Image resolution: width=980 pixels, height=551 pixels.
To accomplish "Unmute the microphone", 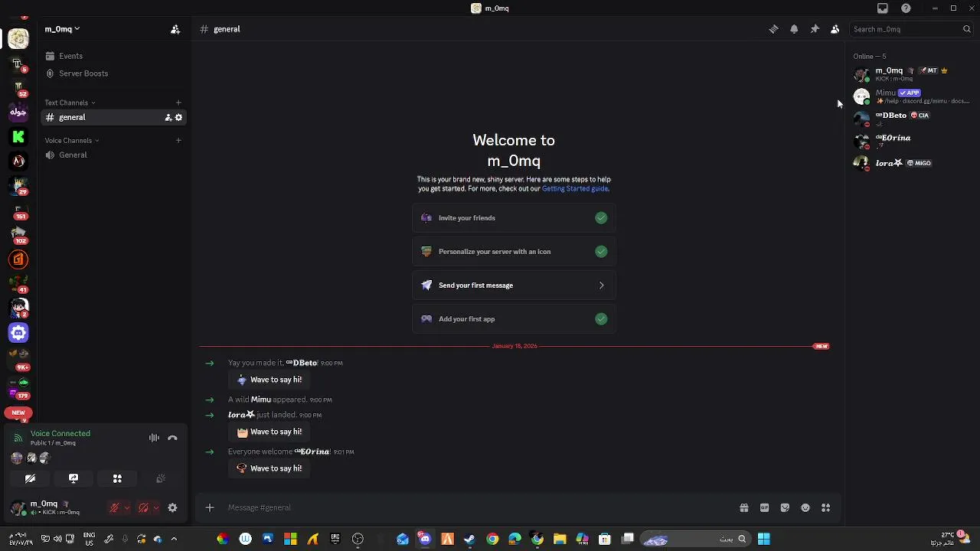I will [114, 507].
